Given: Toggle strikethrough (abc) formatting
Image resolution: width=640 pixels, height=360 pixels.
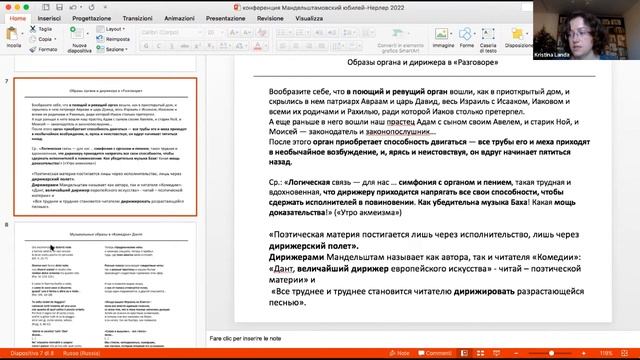Looking at the screenshot, I should [x=184, y=46].
